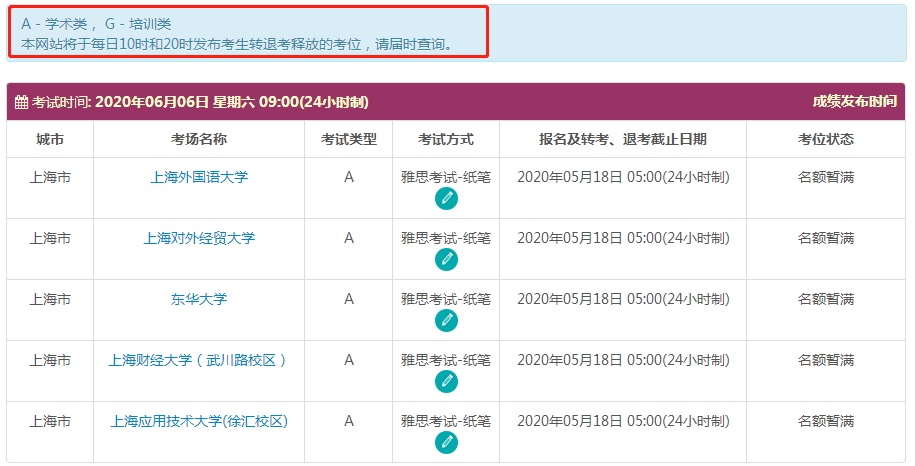Click 名额暂满 status for 上海应用技术大学

pos(826,421)
